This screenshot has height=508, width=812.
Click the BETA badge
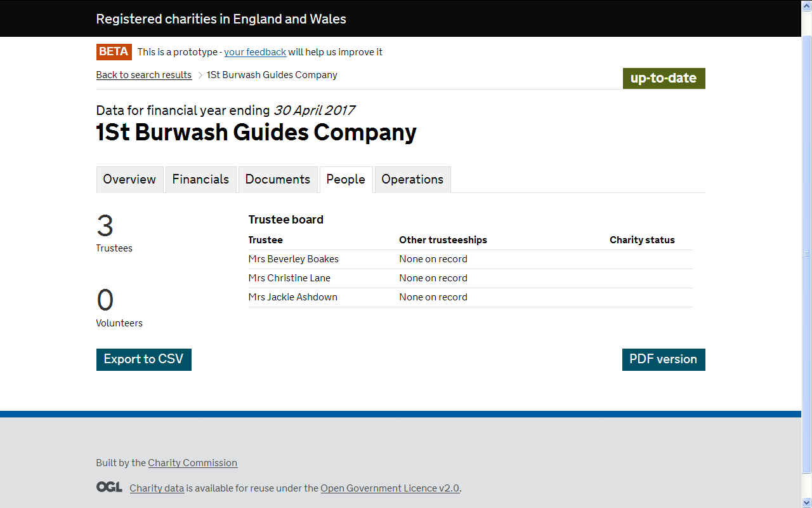(114, 52)
